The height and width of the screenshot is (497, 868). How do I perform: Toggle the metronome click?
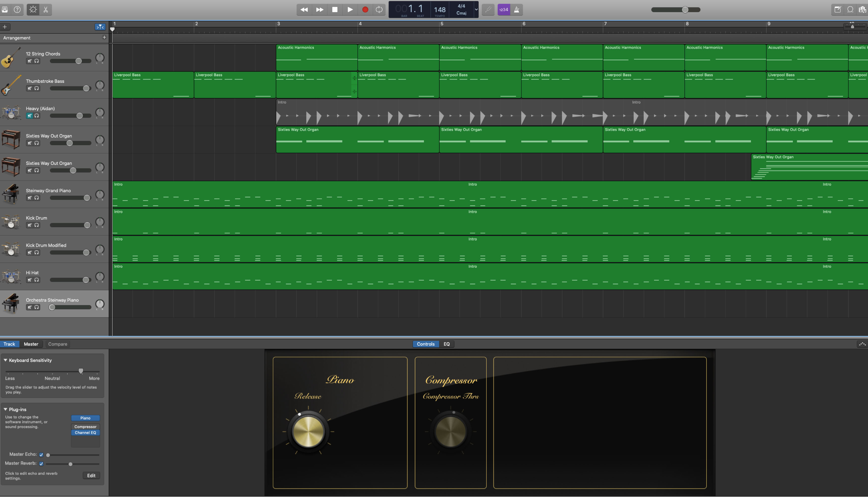coord(517,10)
